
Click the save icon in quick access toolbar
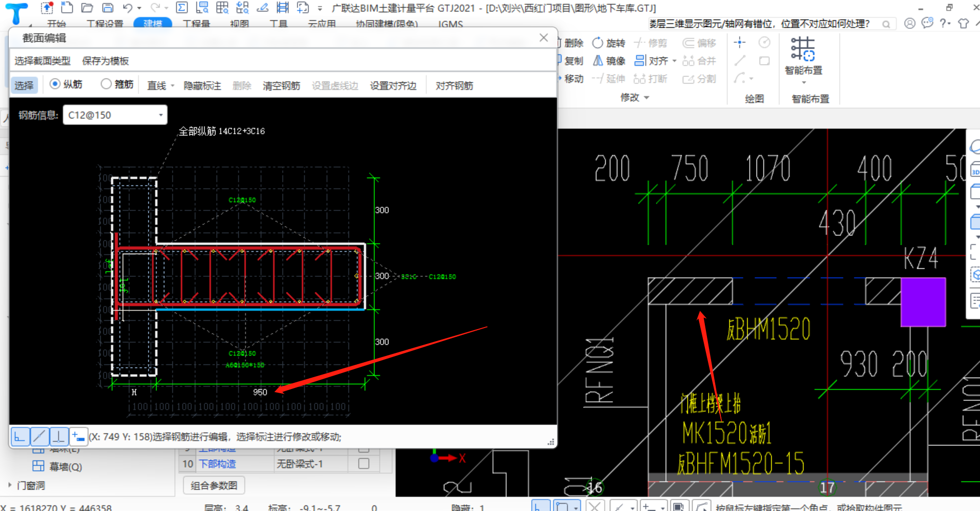[108, 8]
